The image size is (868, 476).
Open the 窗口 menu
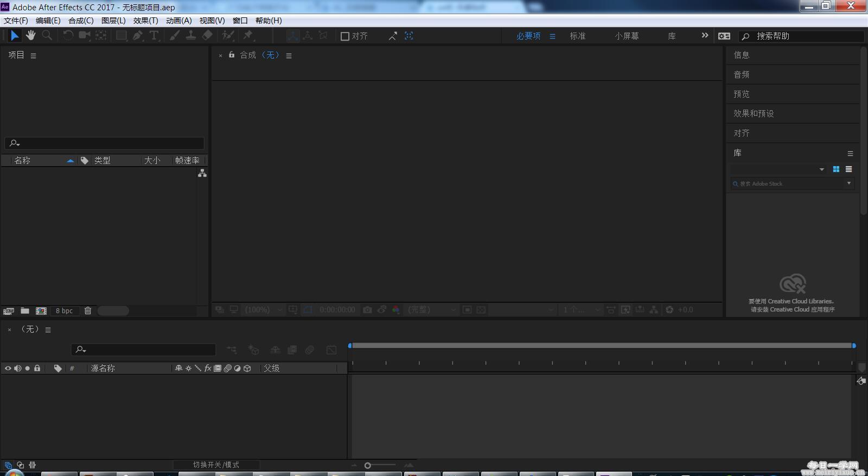tap(240, 21)
